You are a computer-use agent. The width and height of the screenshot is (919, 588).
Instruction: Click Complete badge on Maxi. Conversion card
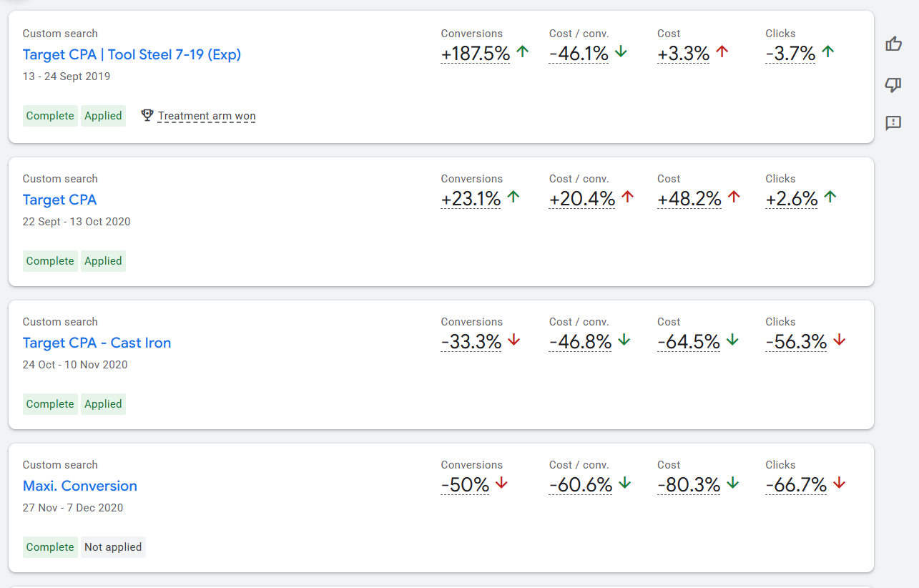[x=50, y=547]
